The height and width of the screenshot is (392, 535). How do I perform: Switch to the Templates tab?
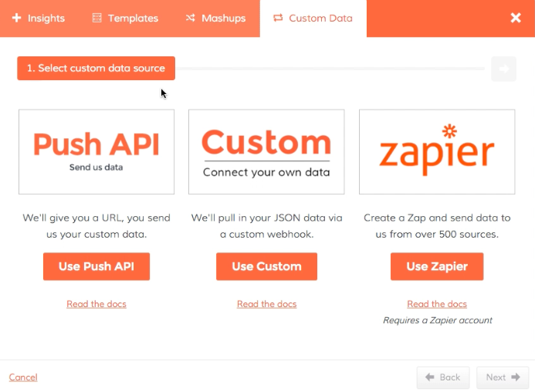[x=125, y=18]
